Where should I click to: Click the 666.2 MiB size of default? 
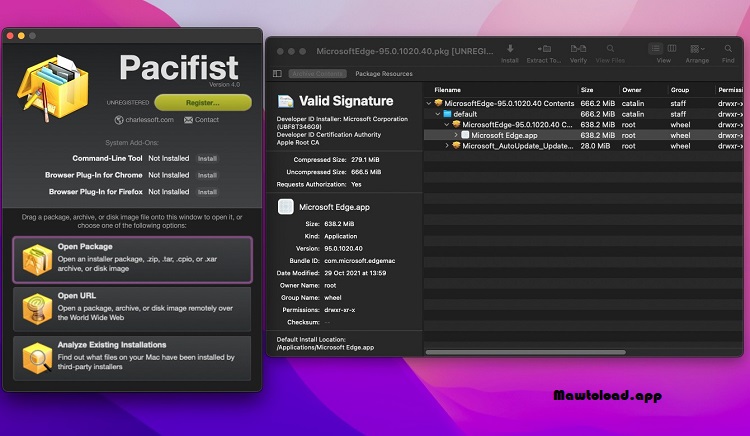click(x=597, y=114)
